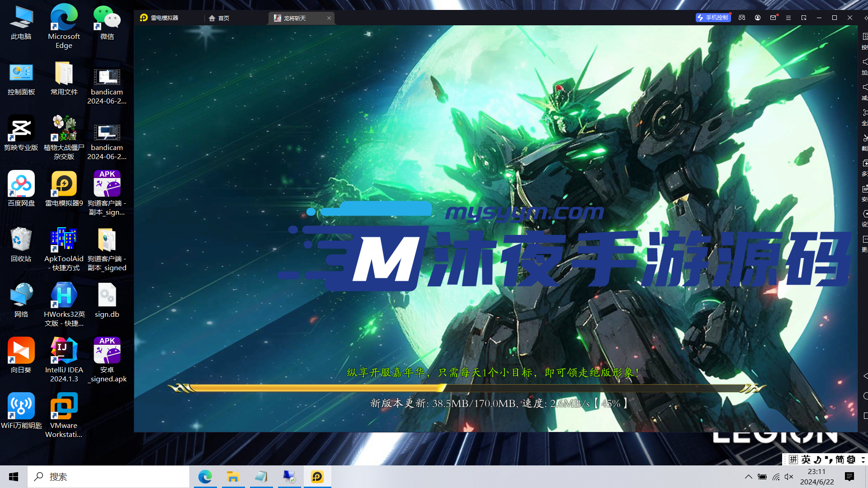
Task: Click the 手机控制 phone control button
Action: pyautogui.click(x=713, y=18)
